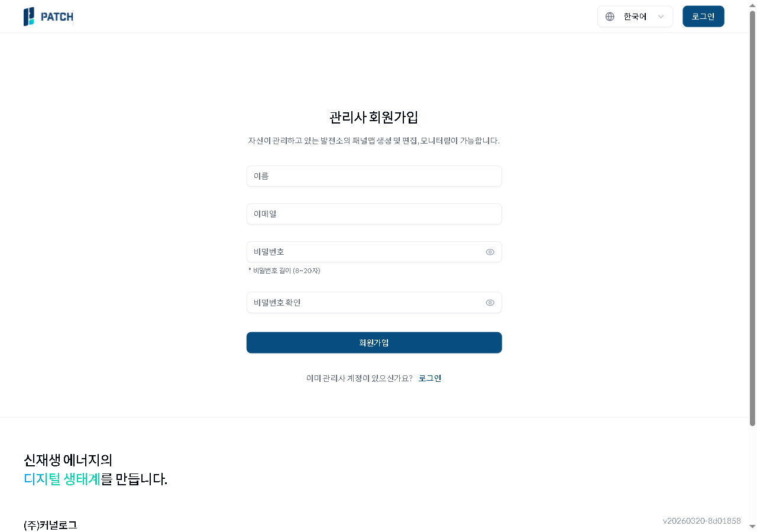The height and width of the screenshot is (532, 757).
Task: Click the PATCH brand wordmark text
Action: pos(57,17)
